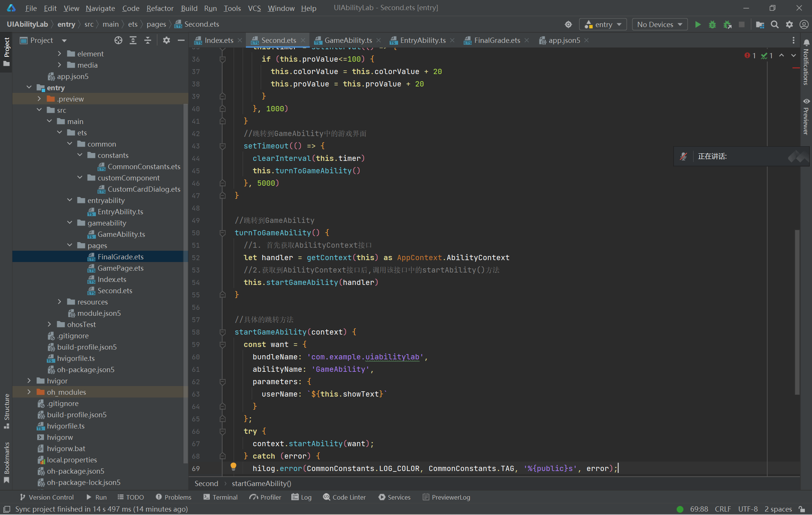Click the red error stripe marker in scrollbar gutter
Screen dimensions: 812x515
[796, 68]
